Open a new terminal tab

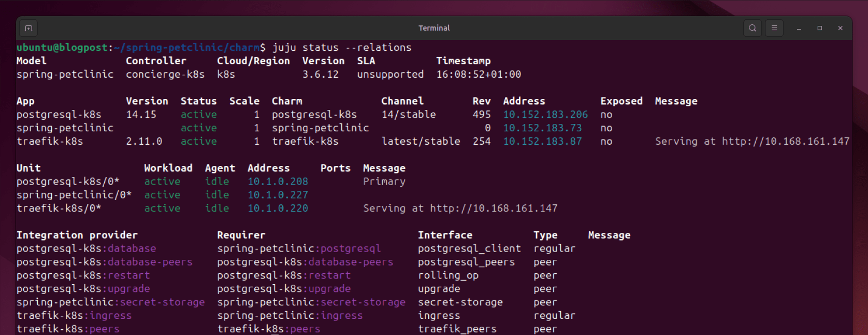click(x=28, y=28)
